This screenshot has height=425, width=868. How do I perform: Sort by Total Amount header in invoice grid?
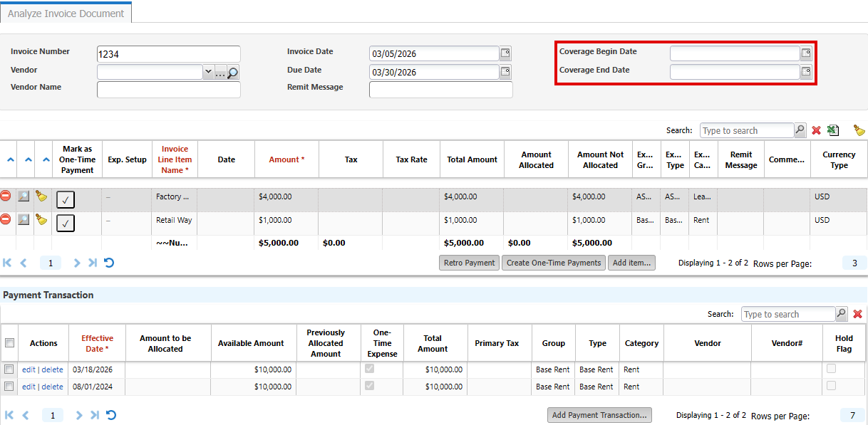pyautogui.click(x=472, y=159)
